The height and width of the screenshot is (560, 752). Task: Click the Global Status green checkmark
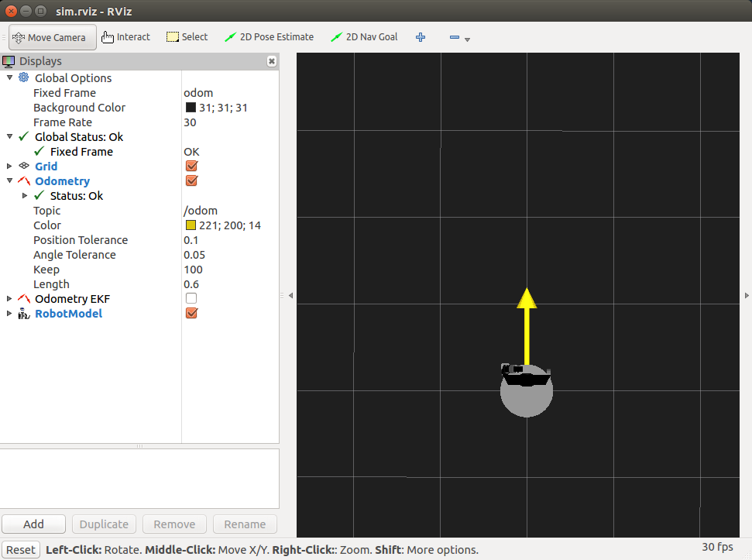[23, 136]
